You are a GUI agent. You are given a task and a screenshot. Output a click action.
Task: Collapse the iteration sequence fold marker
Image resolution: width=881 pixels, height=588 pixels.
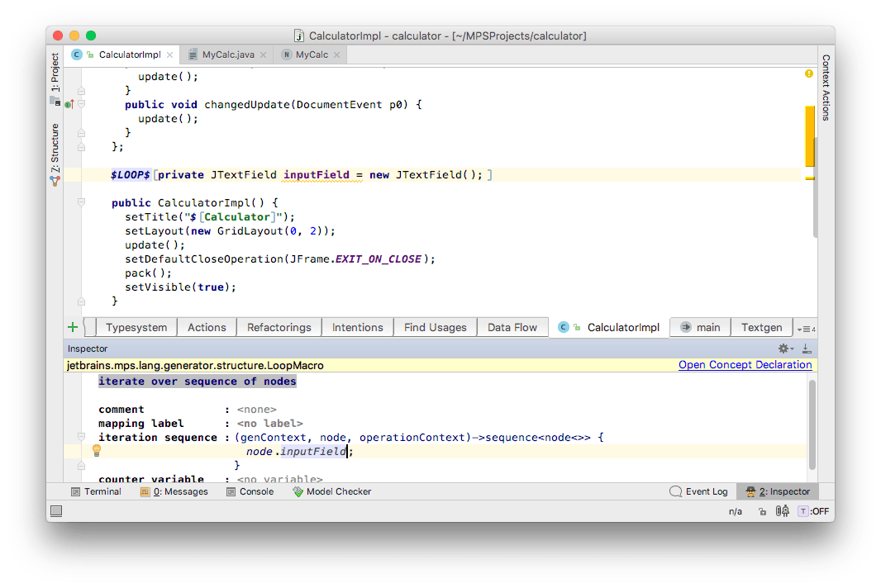coord(81,437)
